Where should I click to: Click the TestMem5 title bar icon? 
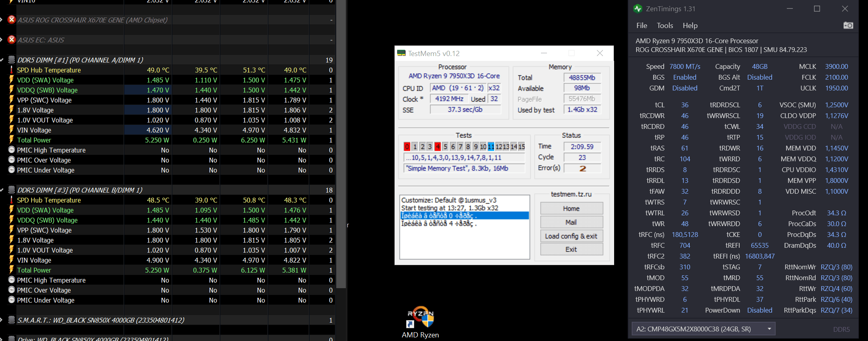point(401,53)
